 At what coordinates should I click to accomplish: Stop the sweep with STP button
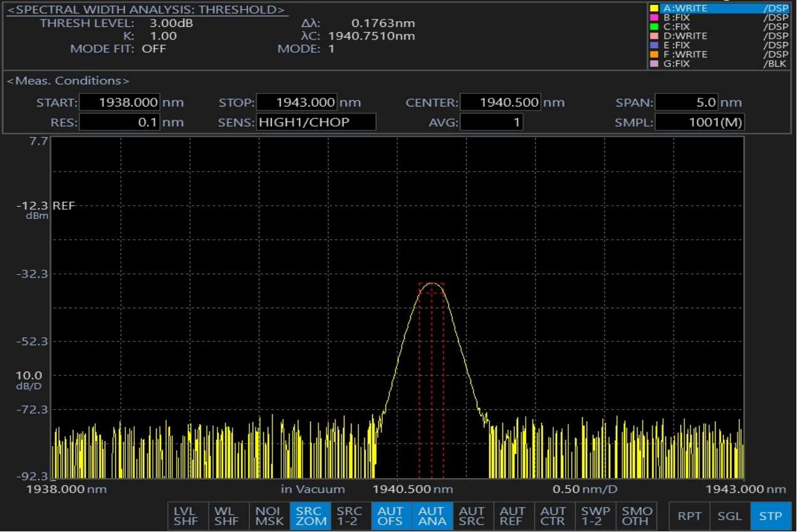click(x=771, y=516)
